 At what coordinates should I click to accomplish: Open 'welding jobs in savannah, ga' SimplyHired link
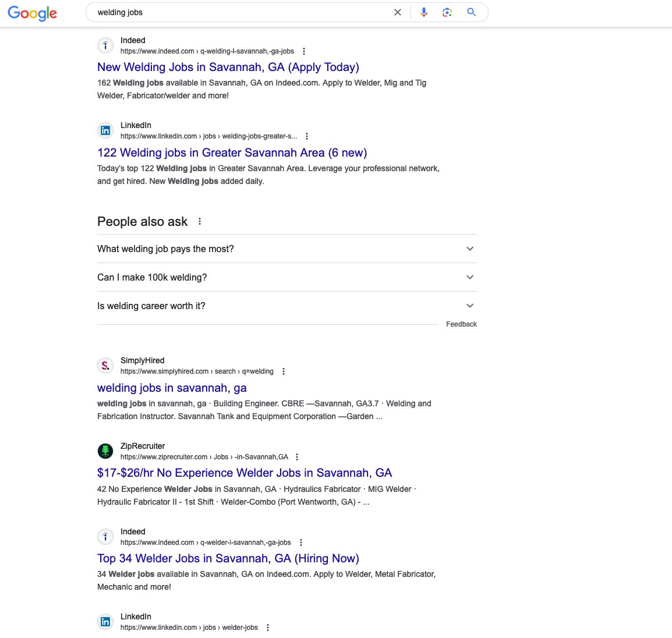click(x=172, y=388)
